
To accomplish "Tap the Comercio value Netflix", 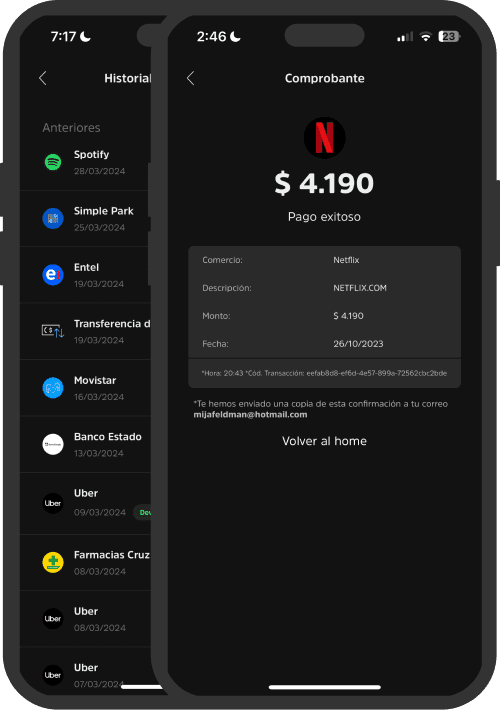I will coord(346,260).
